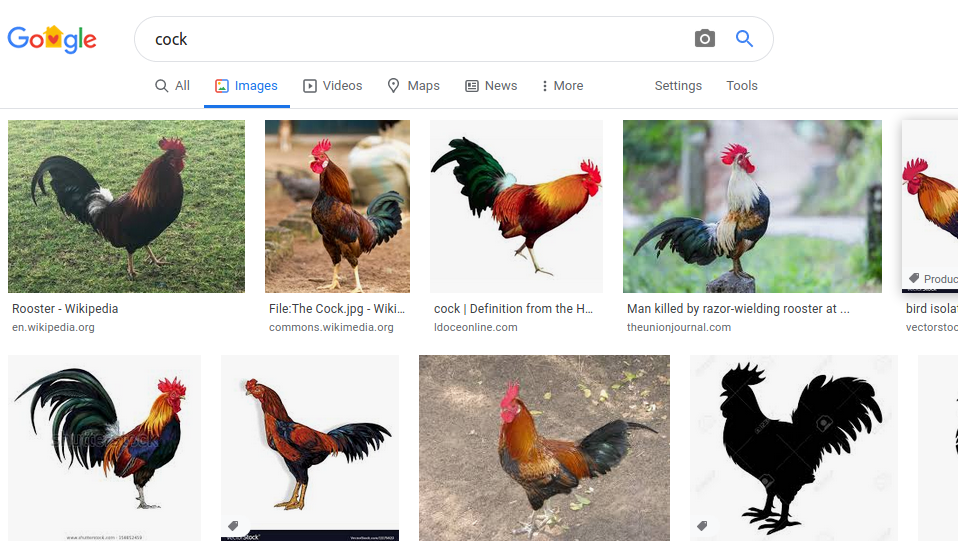Open the Rooster - Wikipedia image result

[126, 206]
